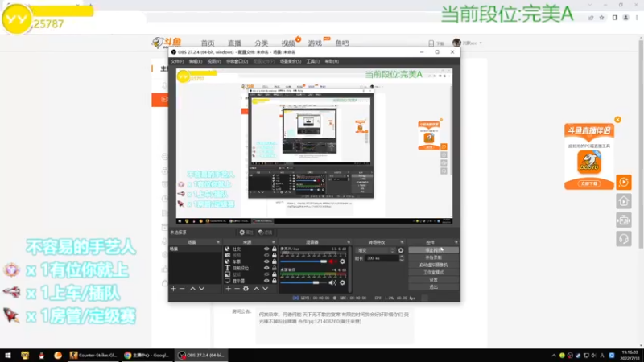The image size is (644, 362).
Task: Move scene down in scenes list
Action: pos(202,289)
